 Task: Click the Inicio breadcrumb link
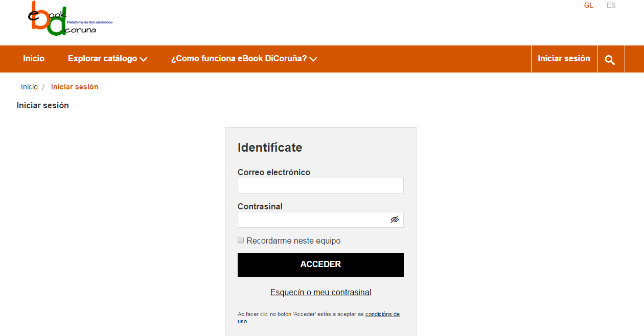(29, 87)
